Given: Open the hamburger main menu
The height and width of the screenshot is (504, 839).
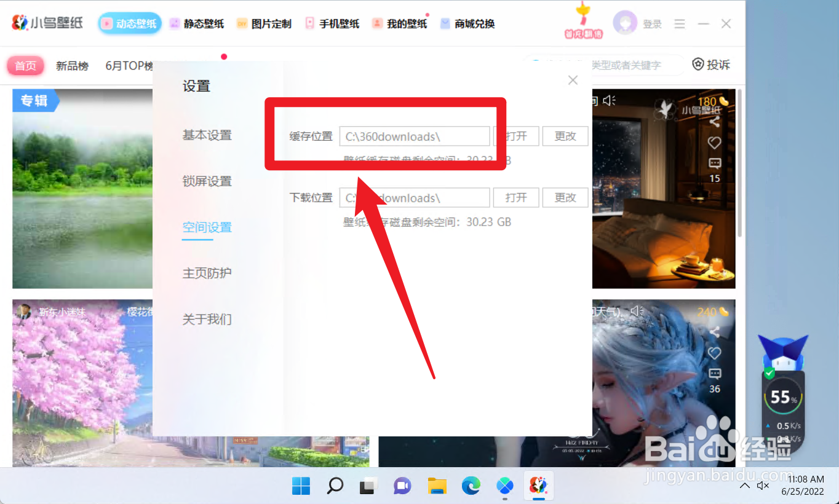Looking at the screenshot, I should [x=680, y=24].
